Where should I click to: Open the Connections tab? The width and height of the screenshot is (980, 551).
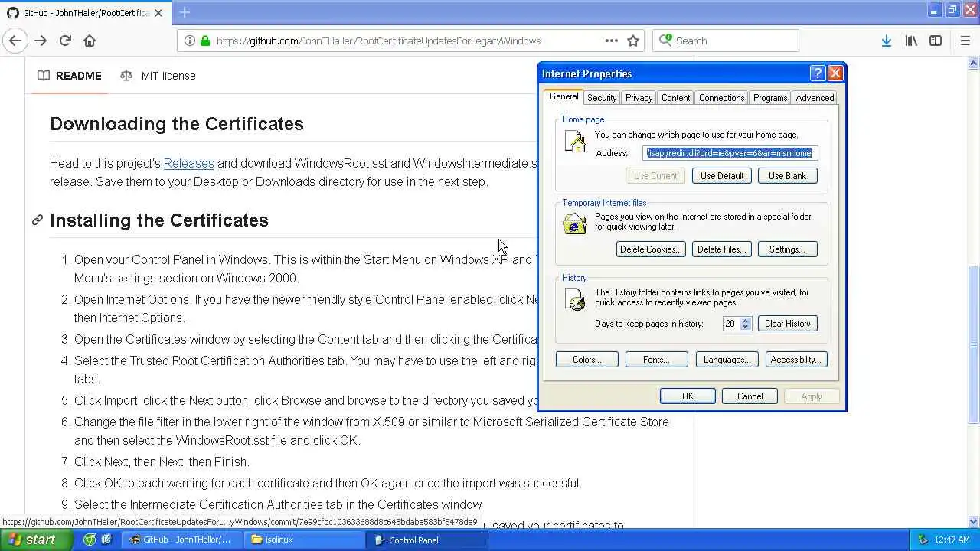point(721,98)
